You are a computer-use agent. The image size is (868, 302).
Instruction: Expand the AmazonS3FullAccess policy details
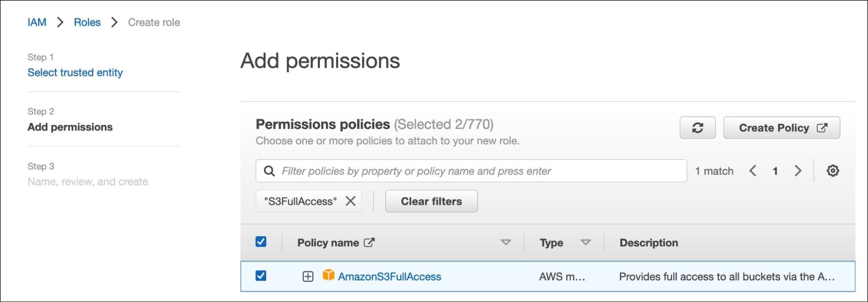point(308,276)
